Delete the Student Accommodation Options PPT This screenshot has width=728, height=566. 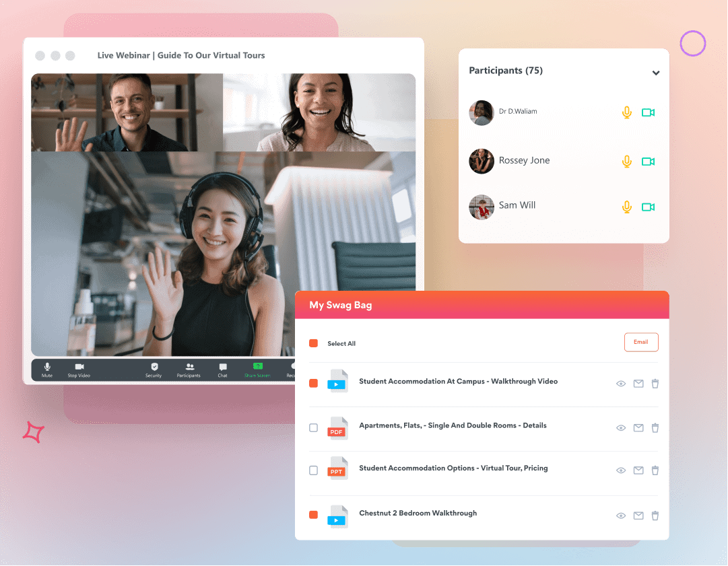click(x=655, y=471)
